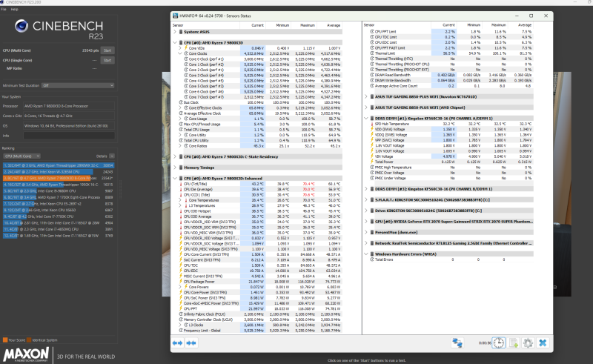593x364 pixels.
Task: Collapse the Core Clocks sub-tree
Action: pos(180,53)
